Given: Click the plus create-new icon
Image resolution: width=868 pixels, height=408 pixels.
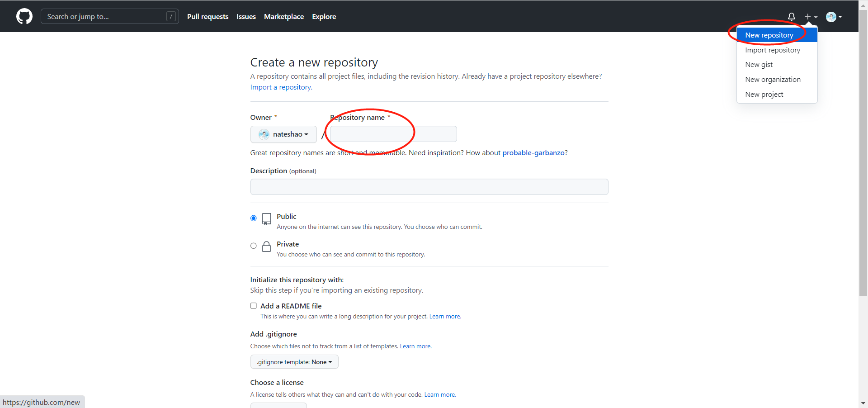Looking at the screenshot, I should click(x=808, y=17).
